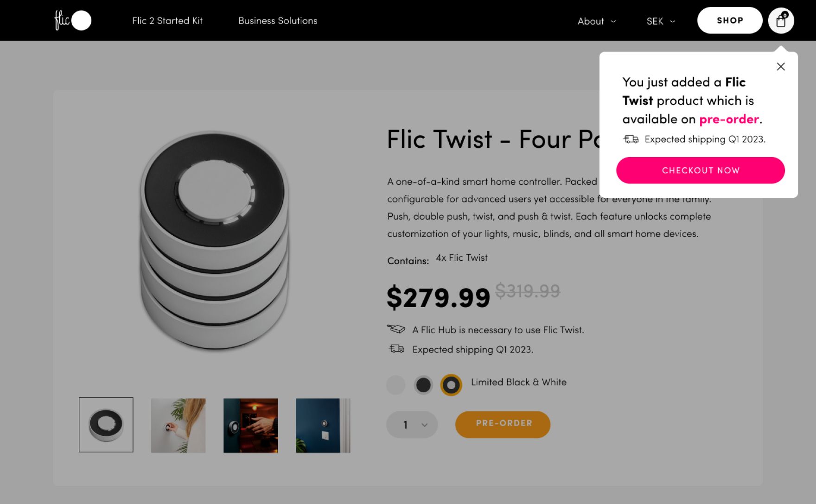Screen dimensions: 816x504
Task: Select the black color option
Action: pos(423,385)
